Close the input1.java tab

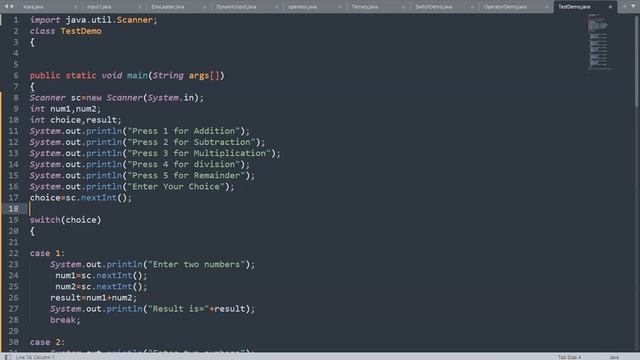tap(140, 7)
